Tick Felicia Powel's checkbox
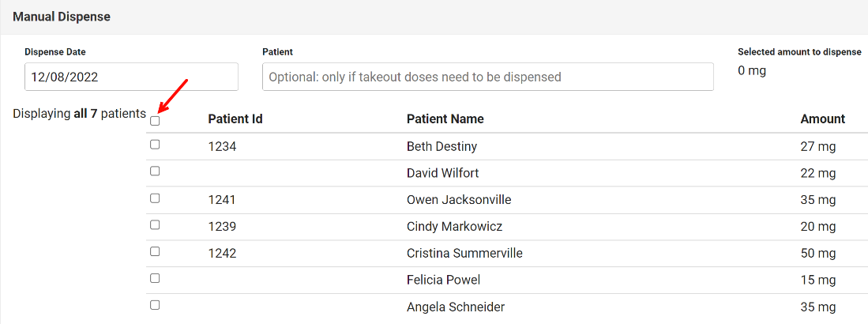868x324 pixels. [155, 278]
